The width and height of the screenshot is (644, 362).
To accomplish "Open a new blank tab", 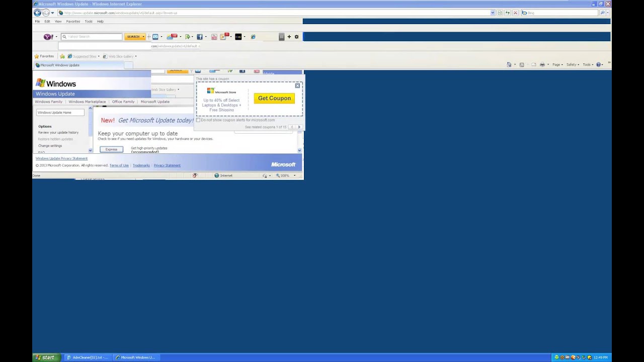I will (x=128, y=65).
